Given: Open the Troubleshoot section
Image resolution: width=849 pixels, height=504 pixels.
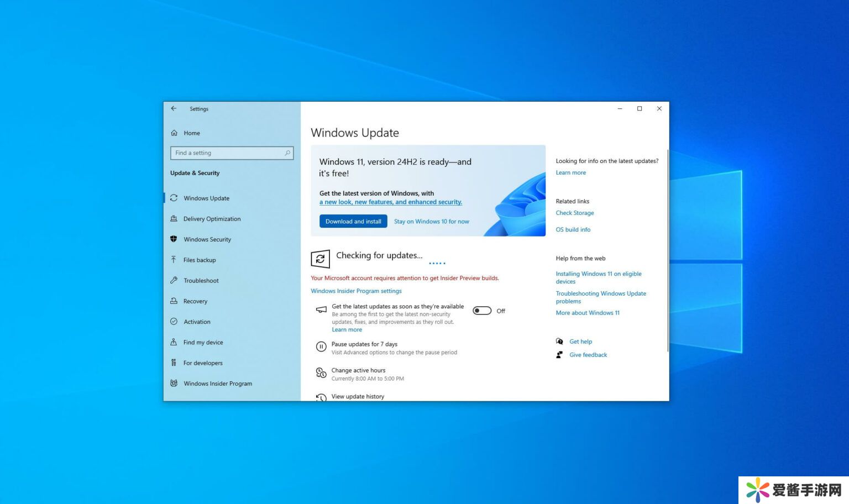Looking at the screenshot, I should 201,281.
